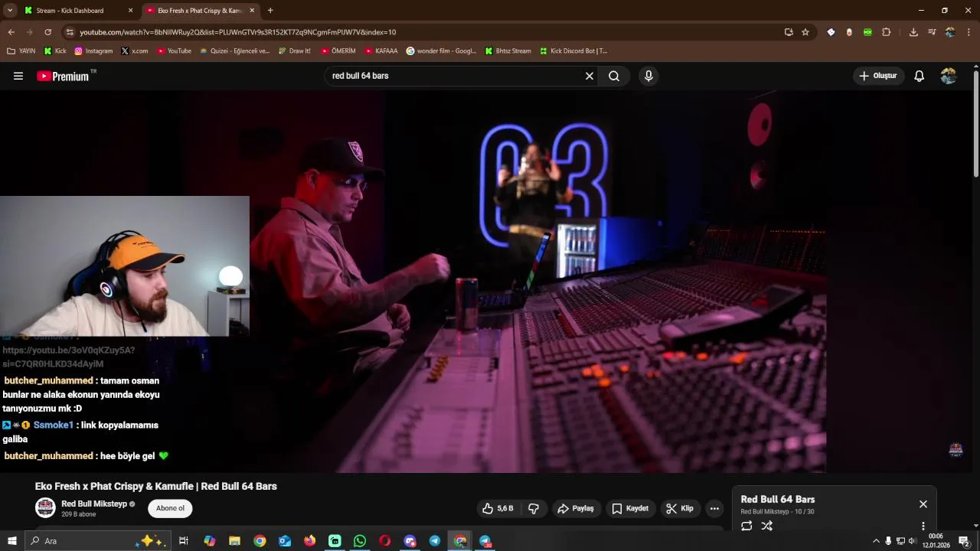
Task: Open Chrome downloads
Action: (913, 32)
